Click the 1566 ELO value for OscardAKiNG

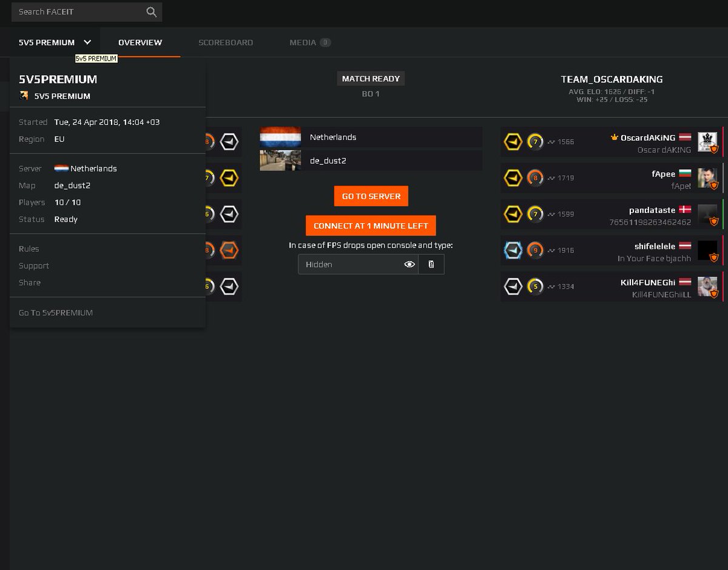(565, 142)
